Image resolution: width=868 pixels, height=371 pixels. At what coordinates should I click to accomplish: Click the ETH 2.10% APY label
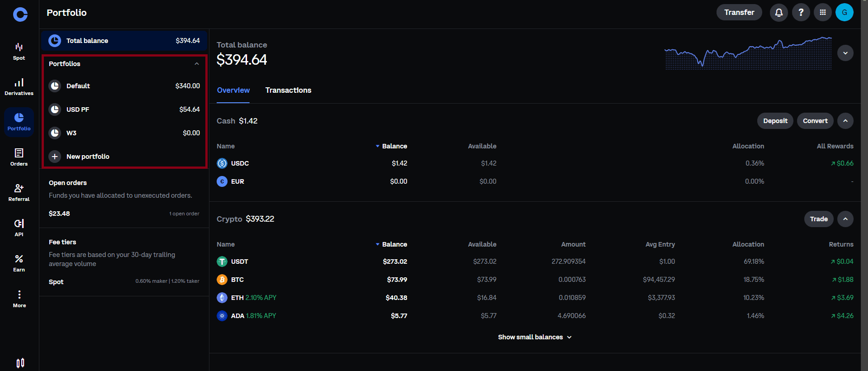[261, 298]
